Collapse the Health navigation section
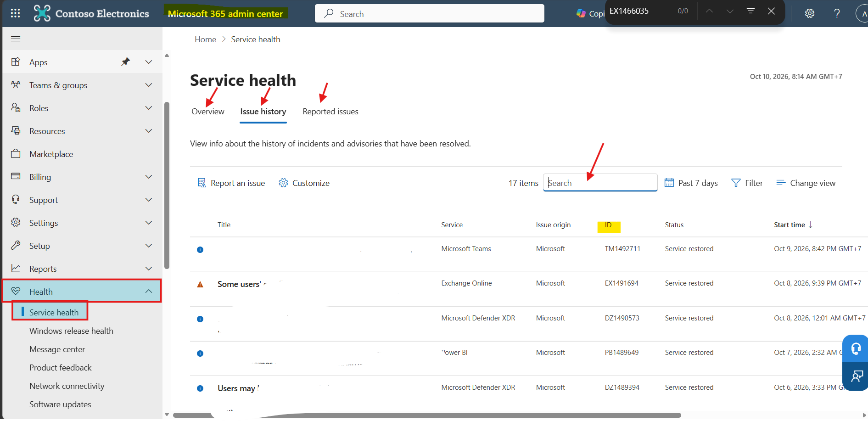Image resolution: width=868 pixels, height=421 pixels. click(x=148, y=292)
